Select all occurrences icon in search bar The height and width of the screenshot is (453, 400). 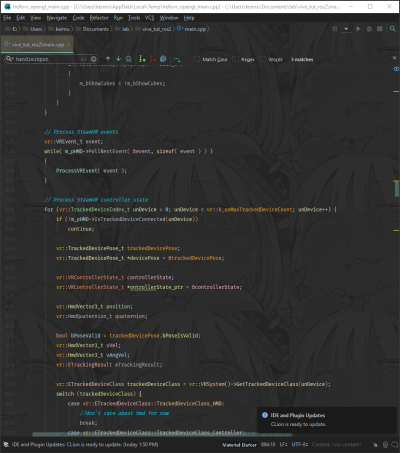tap(163, 59)
